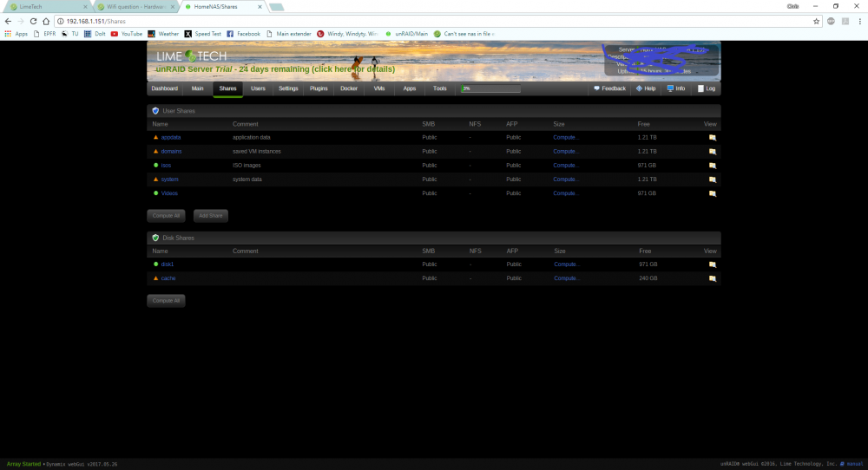Click the progress bar in the menu bar
This screenshot has height=470, width=868.
tap(491, 88)
